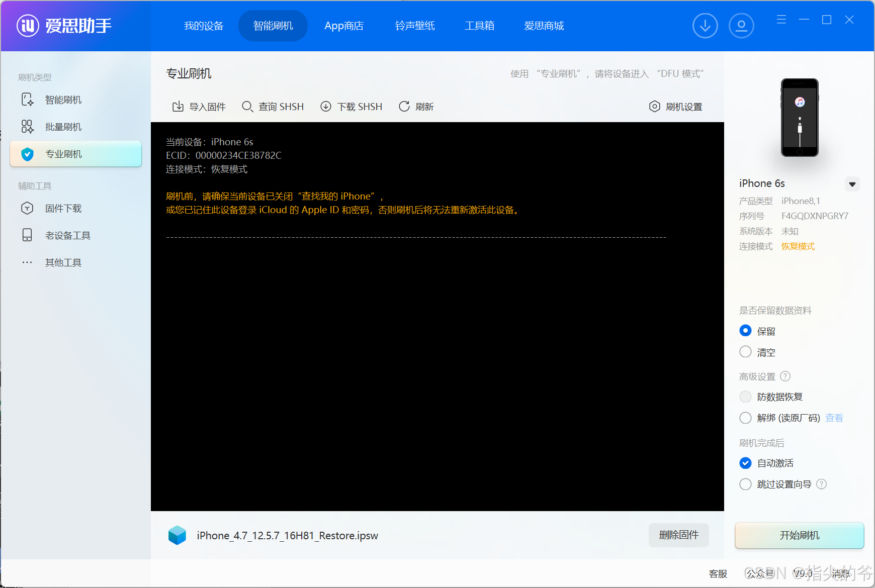This screenshot has width=875, height=588.
Task: Click the 当前设备: iPhone 6s line
Action: pyautogui.click(x=210, y=142)
